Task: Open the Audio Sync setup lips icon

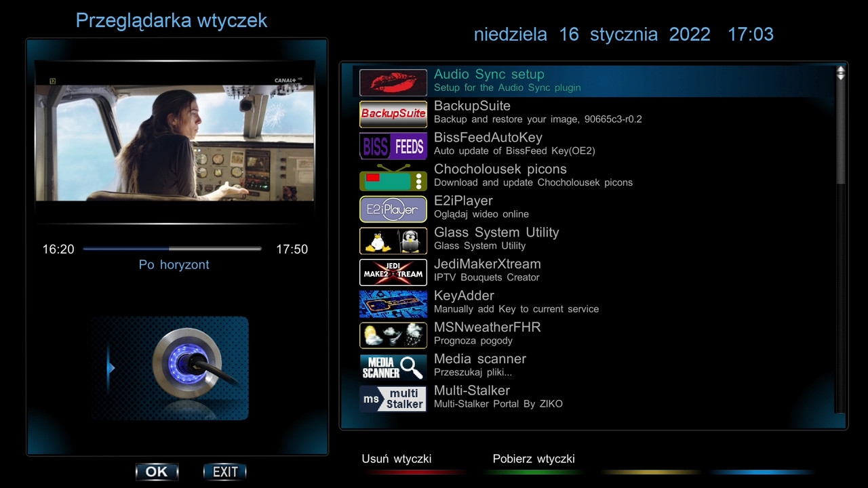Action: click(x=393, y=82)
